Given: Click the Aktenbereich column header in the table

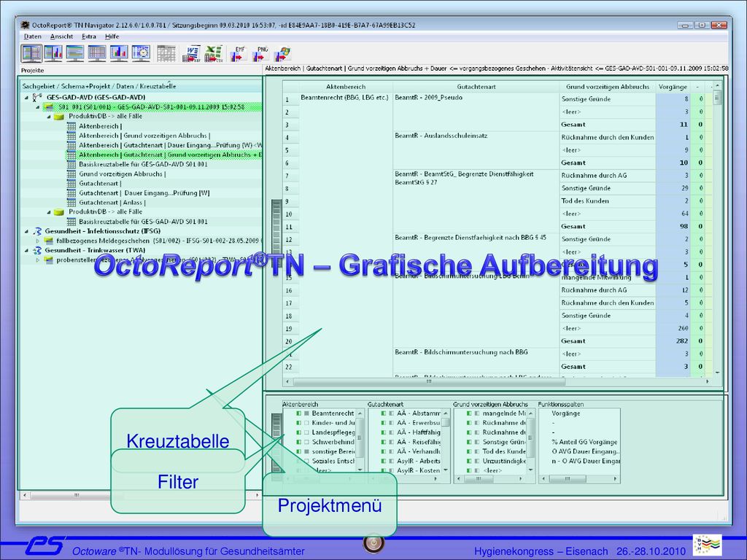Looking at the screenshot, I should pyautogui.click(x=346, y=87).
